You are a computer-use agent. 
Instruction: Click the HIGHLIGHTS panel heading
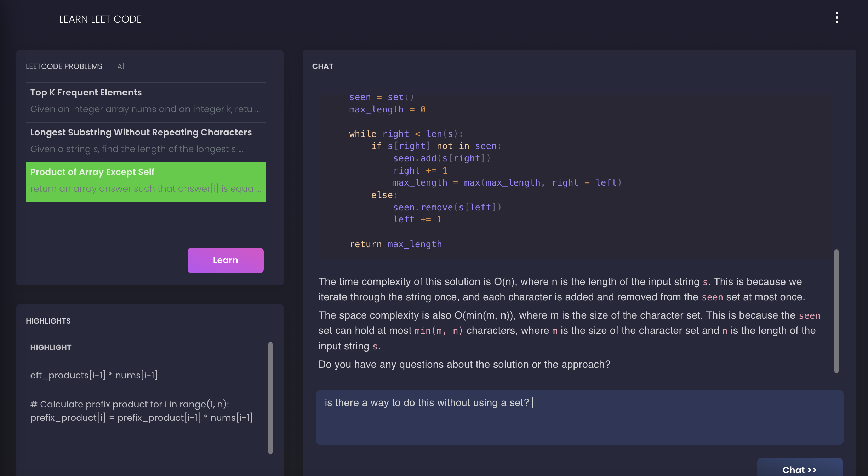point(48,321)
